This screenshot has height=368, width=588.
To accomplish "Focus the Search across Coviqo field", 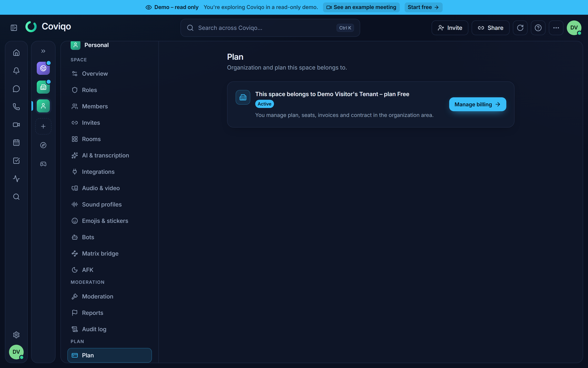I will pos(270,28).
